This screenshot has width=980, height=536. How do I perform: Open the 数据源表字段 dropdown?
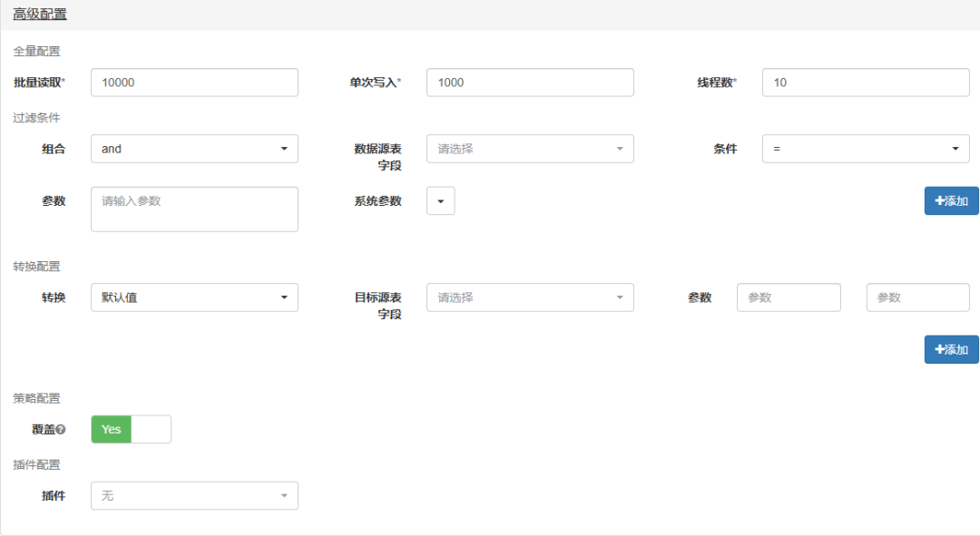pos(530,149)
